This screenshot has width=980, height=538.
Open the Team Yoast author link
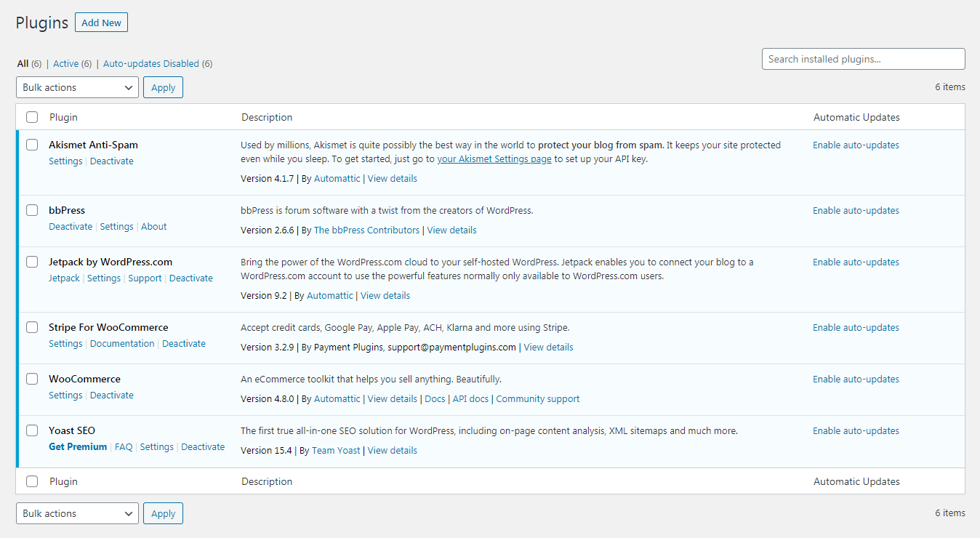pos(336,450)
